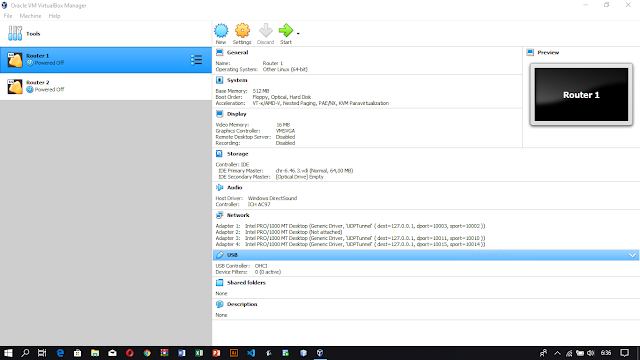Show hidden system tray icons

557,353
